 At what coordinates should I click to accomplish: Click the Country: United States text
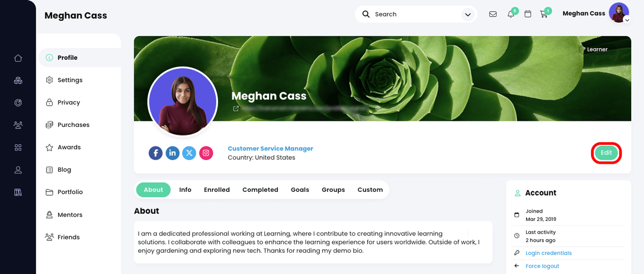[261, 158]
